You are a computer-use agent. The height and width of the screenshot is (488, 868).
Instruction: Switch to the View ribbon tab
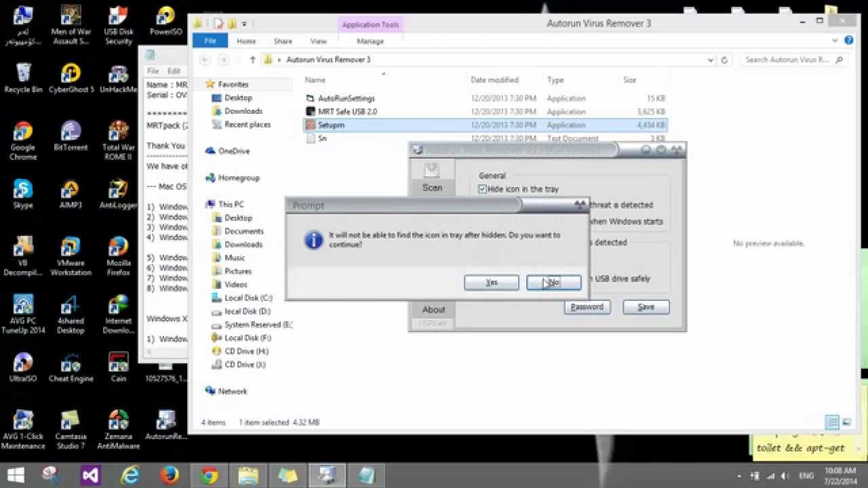click(318, 41)
